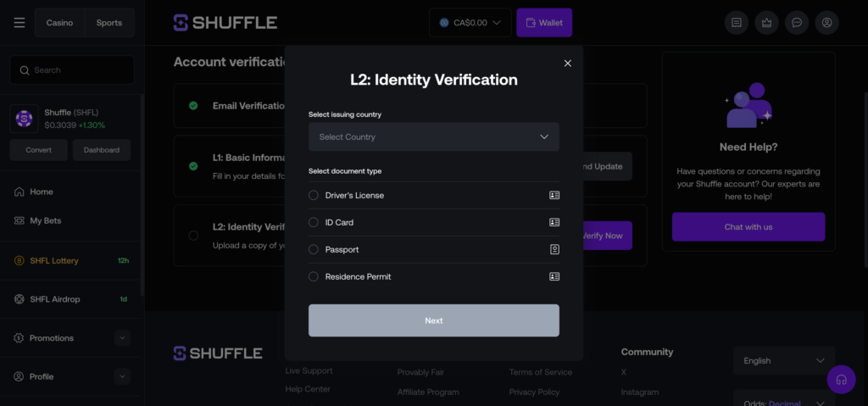This screenshot has width=868, height=406.
Task: Click the sidebar Search field
Action: point(72,70)
